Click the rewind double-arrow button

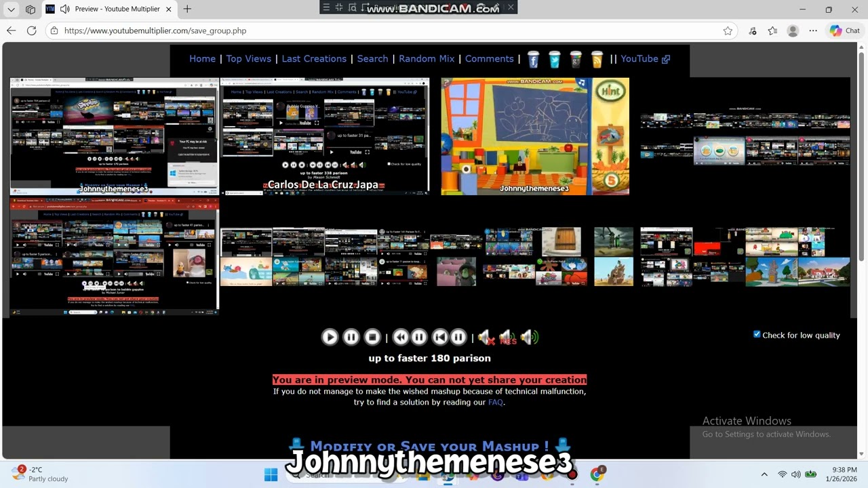click(x=401, y=337)
